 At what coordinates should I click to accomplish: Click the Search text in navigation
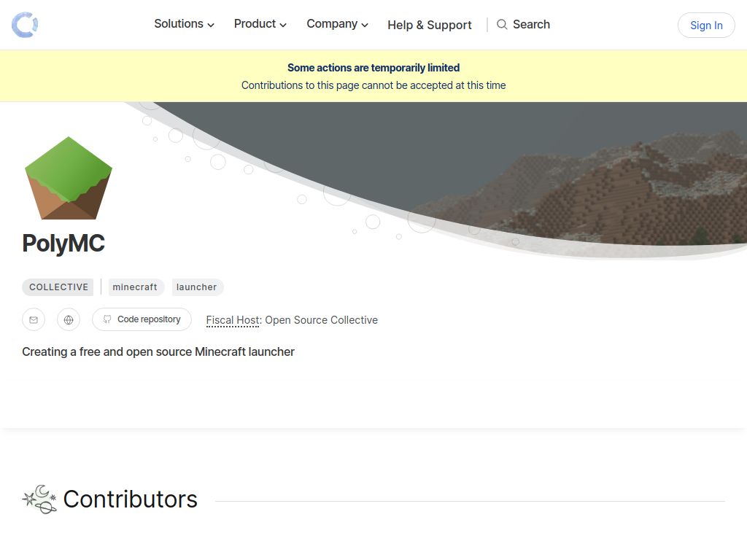531,24
